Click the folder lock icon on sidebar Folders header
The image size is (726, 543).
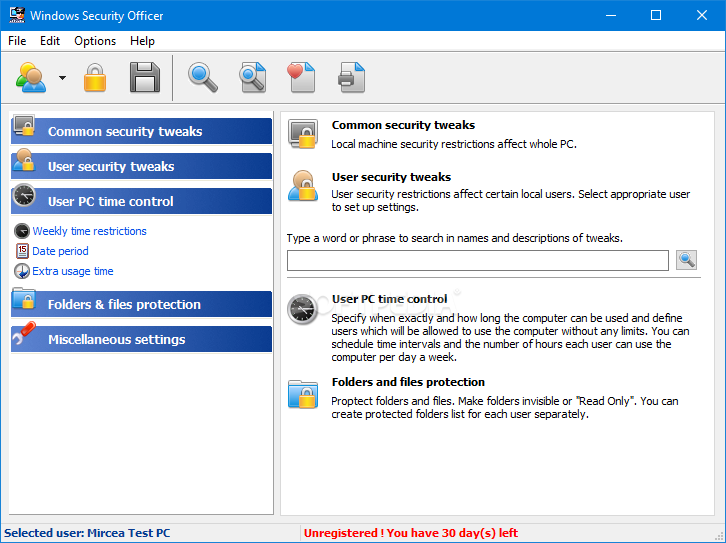pyautogui.click(x=24, y=299)
